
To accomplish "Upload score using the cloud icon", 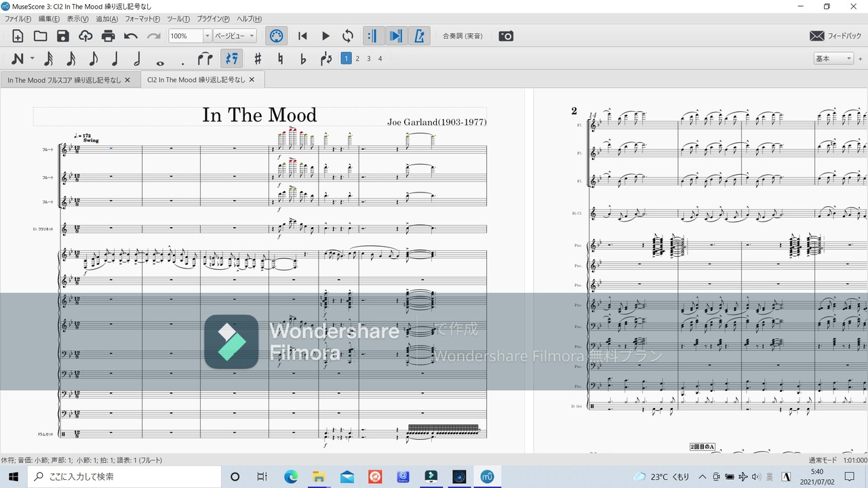I will coord(85,36).
